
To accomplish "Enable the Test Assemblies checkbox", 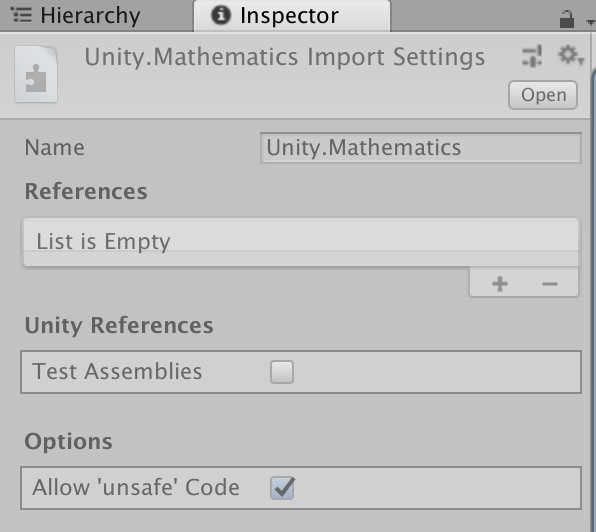I will pos(282,372).
